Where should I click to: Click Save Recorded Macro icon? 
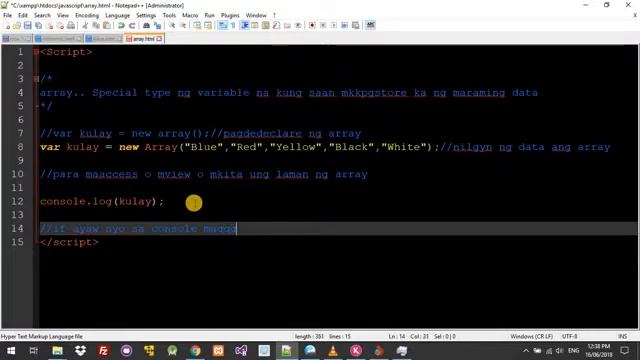point(356,25)
